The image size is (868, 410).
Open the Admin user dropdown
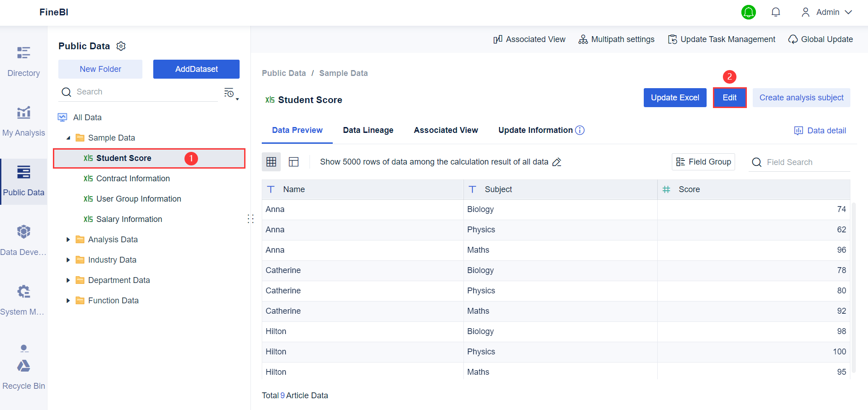pyautogui.click(x=827, y=12)
